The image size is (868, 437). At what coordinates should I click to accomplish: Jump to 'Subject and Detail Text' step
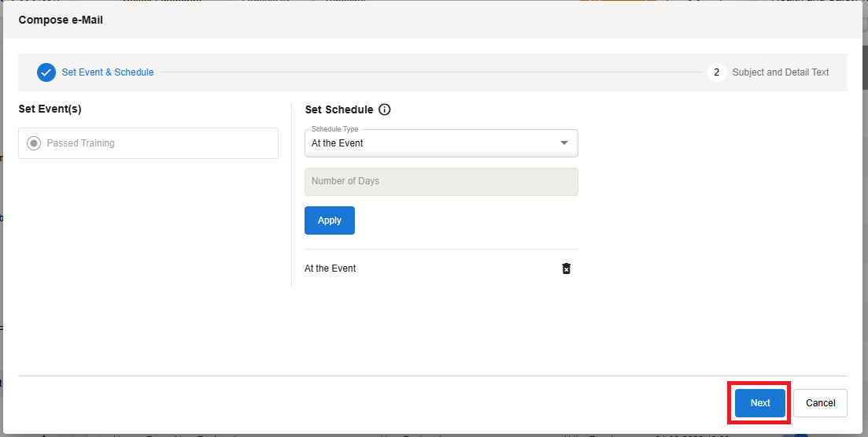point(780,72)
